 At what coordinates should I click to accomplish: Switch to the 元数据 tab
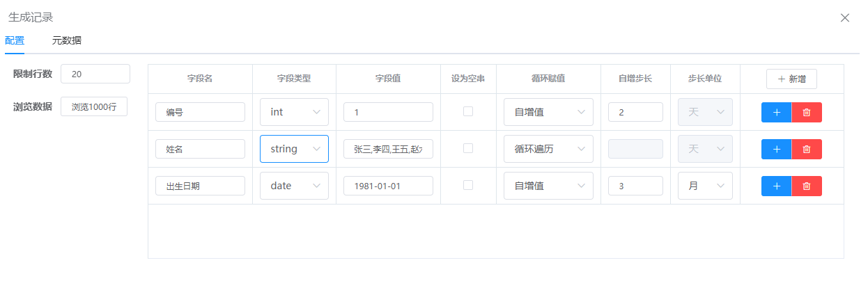(67, 40)
